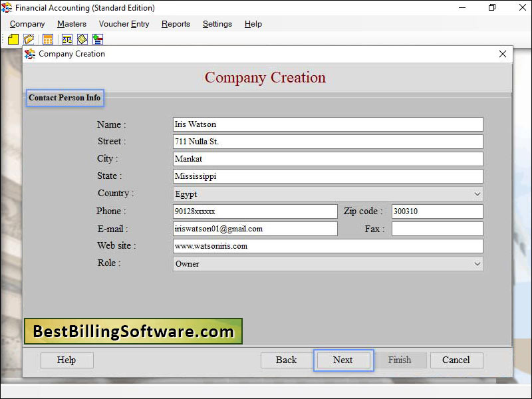Go back using the Back button
This screenshot has height=399, width=532.
[x=286, y=360]
